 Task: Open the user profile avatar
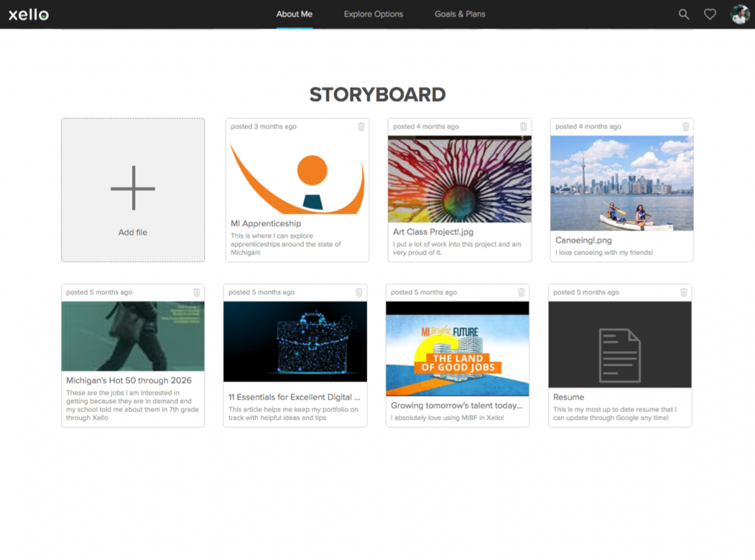tap(740, 14)
